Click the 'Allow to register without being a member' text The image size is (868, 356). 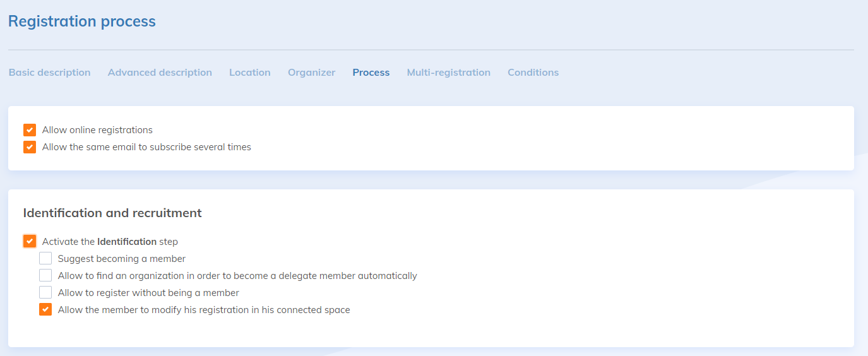pyautogui.click(x=148, y=292)
